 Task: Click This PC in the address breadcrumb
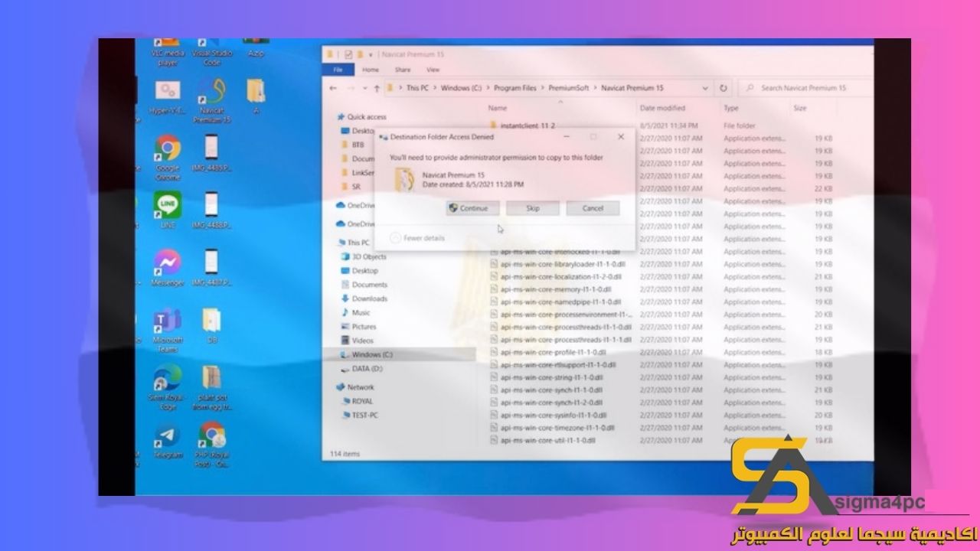point(417,88)
